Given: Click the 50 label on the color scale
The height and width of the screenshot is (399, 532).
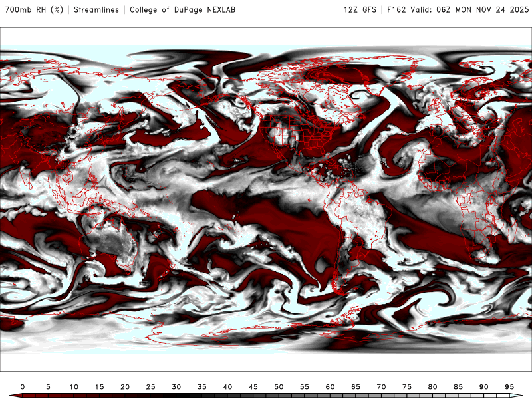Looking at the screenshot, I should pyautogui.click(x=279, y=387).
